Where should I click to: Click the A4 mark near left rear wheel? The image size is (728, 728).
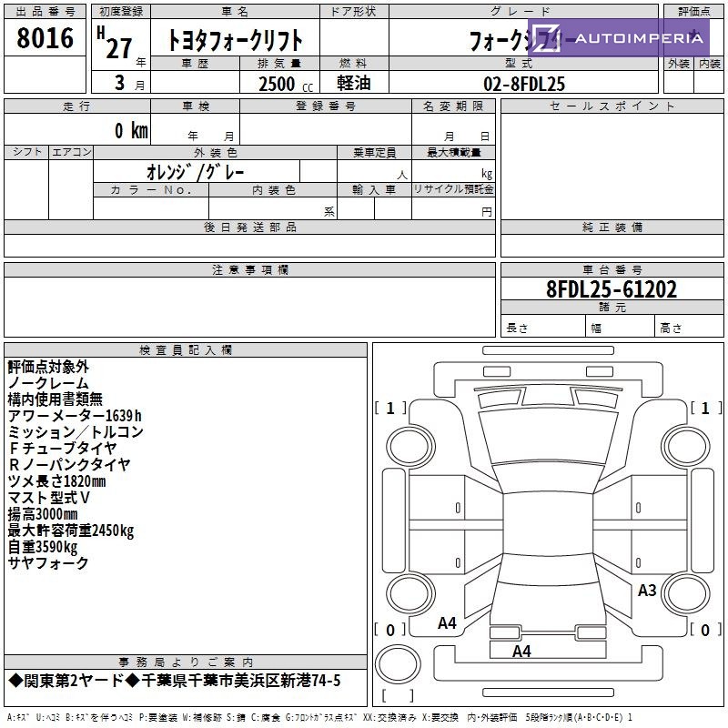tap(447, 622)
